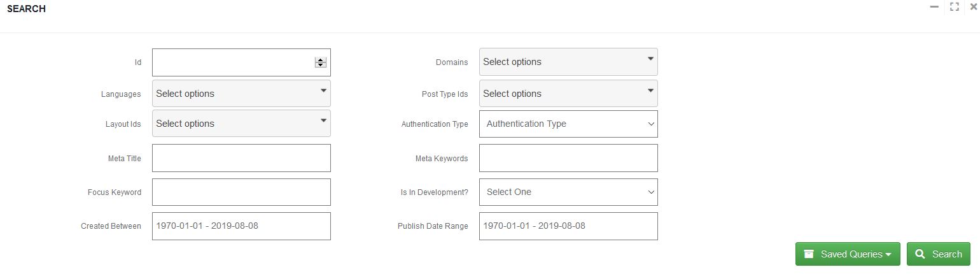980x274 pixels.
Task: Open the Is In Development dropdown
Action: pyautogui.click(x=568, y=192)
